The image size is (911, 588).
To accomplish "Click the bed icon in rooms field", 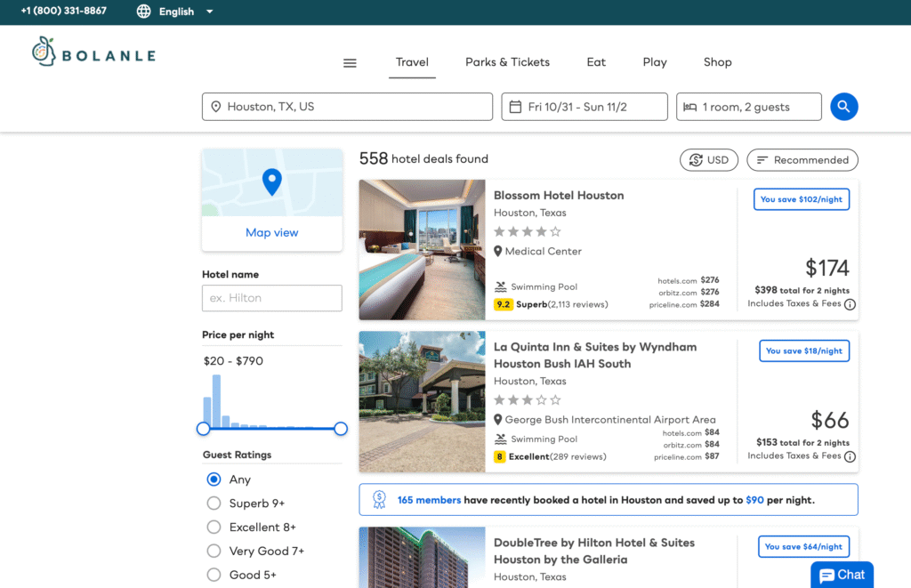I will 689,107.
